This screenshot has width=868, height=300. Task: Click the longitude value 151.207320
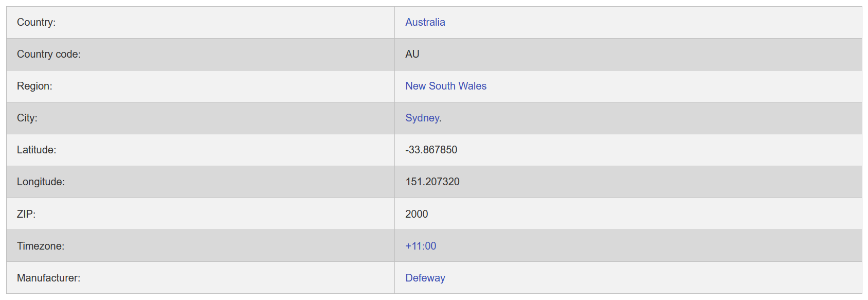pos(432,182)
